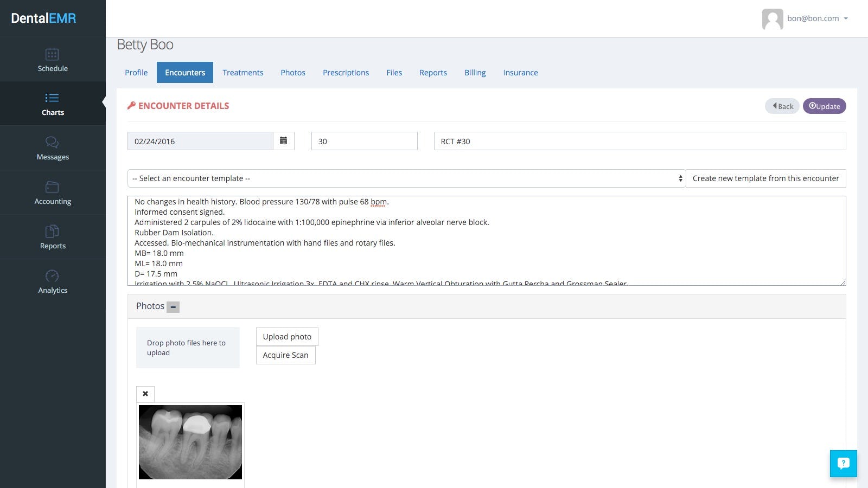
Task: Open Messages from the left sidebar
Action: [53, 148]
